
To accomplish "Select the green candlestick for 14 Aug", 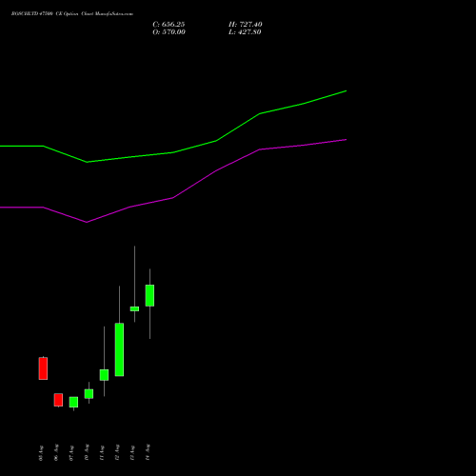I will [x=149, y=295].
